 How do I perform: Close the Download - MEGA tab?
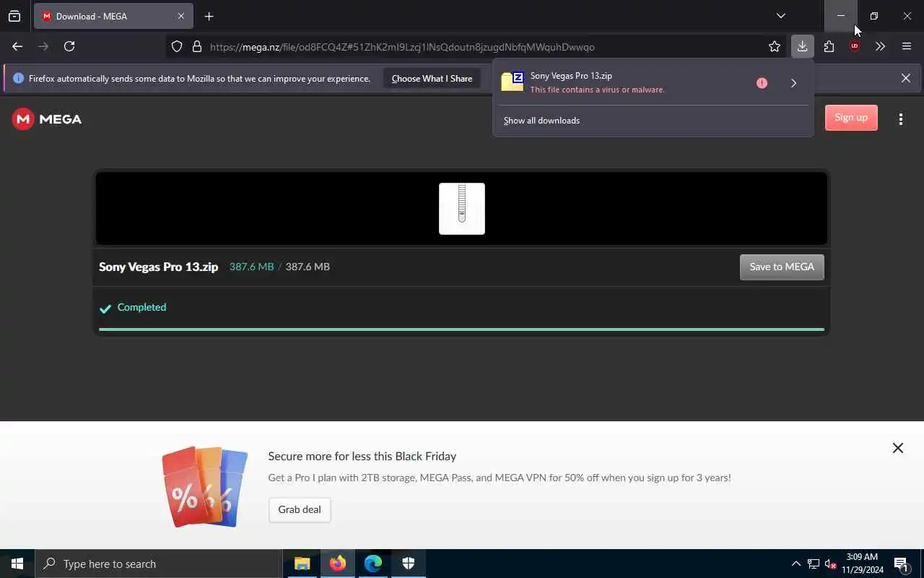[181, 16]
